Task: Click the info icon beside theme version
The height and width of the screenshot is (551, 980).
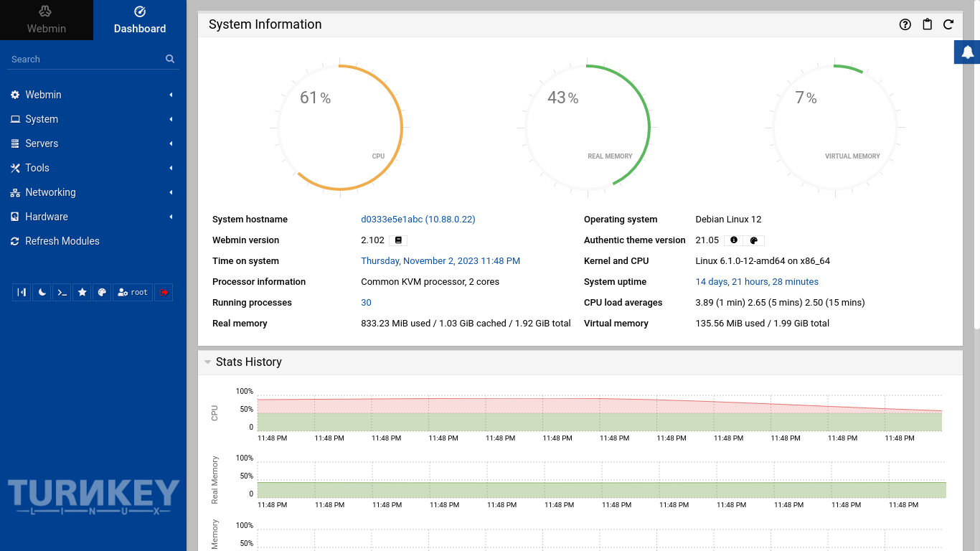Action: [733, 240]
